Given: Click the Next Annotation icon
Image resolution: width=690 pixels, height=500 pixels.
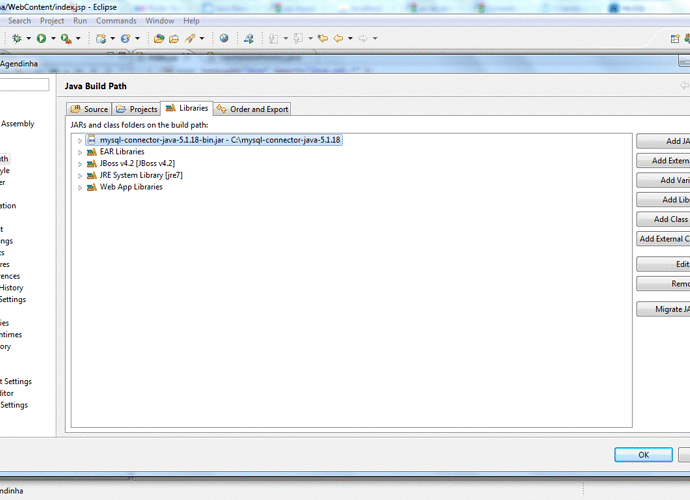Looking at the screenshot, I should [x=273, y=39].
